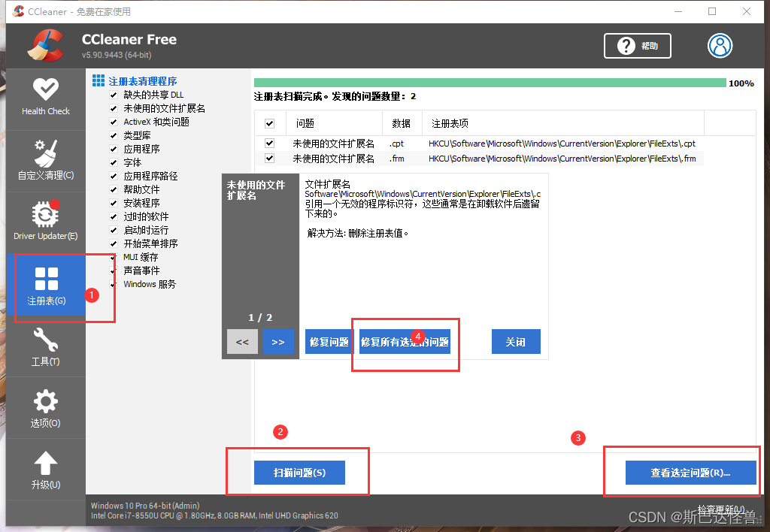This screenshot has height=532, width=770.
Task: Minimize the CCleaner window
Action: point(678,11)
